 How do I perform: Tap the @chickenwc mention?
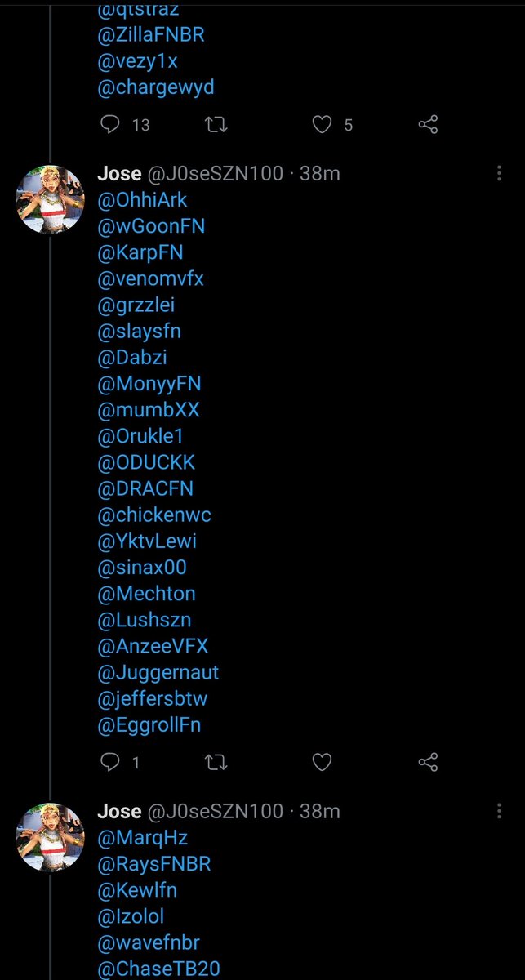pos(154,515)
